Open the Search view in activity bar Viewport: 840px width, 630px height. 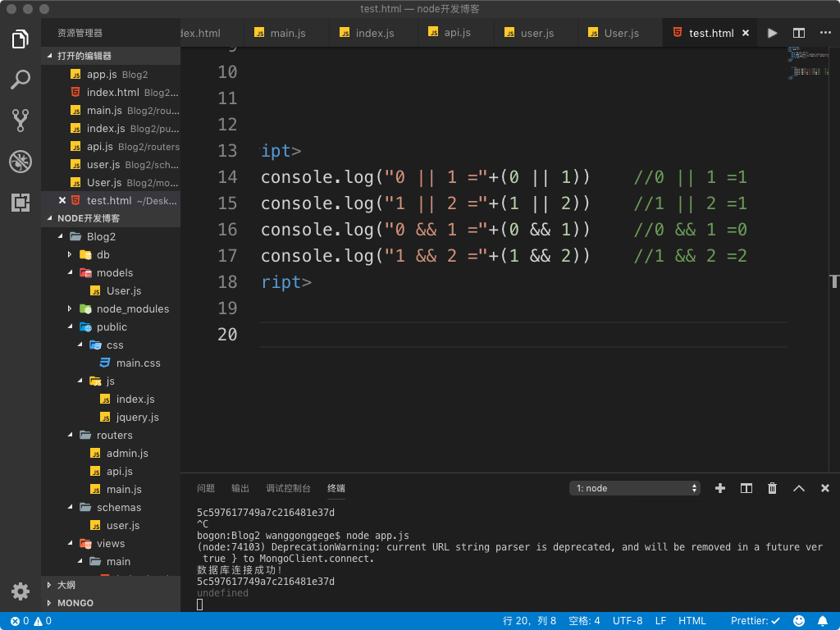[21, 80]
